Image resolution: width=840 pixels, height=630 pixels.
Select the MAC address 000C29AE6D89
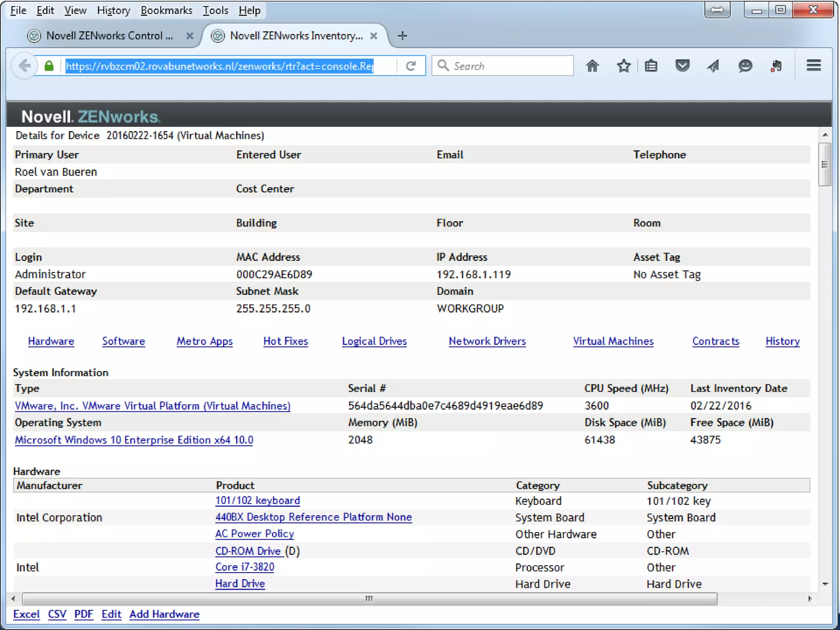point(274,274)
